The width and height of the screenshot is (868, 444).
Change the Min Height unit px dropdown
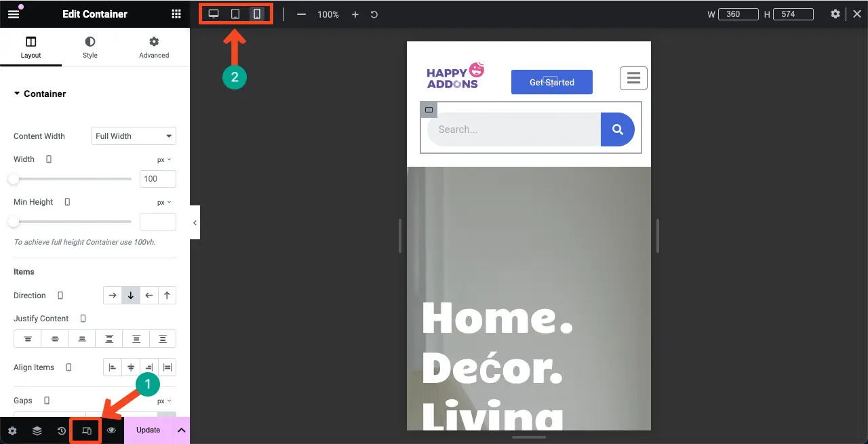click(x=164, y=203)
